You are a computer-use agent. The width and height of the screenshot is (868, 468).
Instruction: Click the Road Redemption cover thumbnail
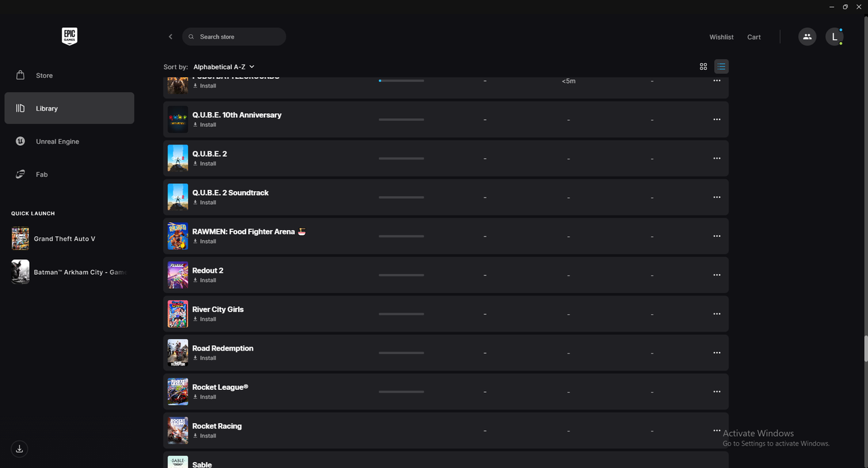(x=178, y=353)
